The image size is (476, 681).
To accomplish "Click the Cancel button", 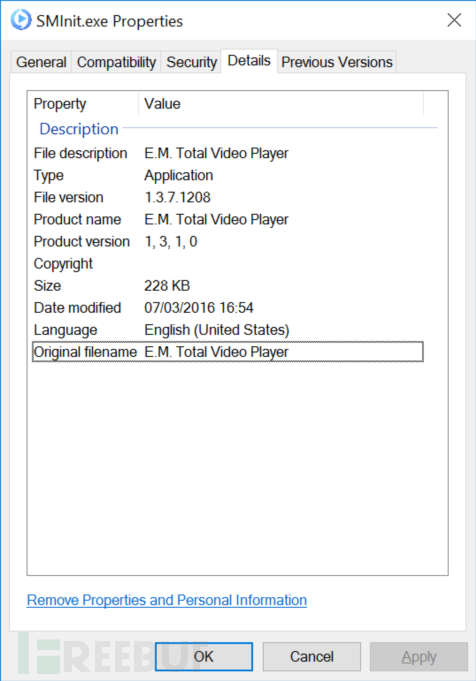I will [x=312, y=657].
